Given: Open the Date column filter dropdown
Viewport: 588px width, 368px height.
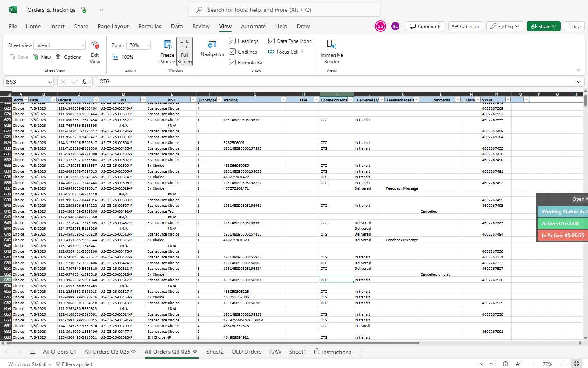Looking at the screenshot, I should (x=53, y=100).
